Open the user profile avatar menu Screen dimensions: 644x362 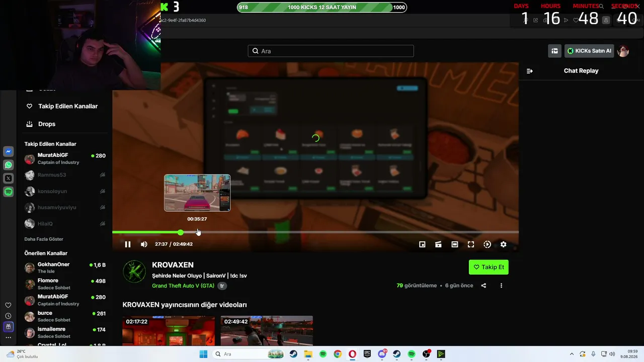[x=623, y=51]
